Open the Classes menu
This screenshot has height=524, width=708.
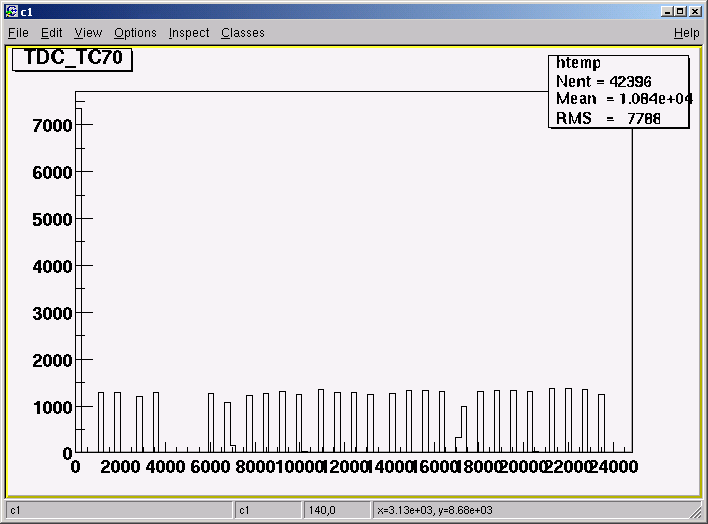pyautogui.click(x=243, y=33)
